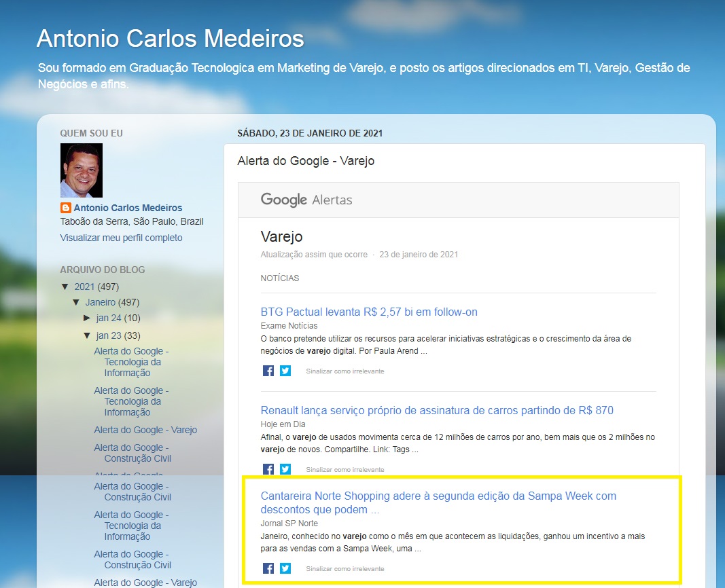Tweet the BTG Pactual article
Image resolution: width=725 pixels, height=588 pixels.
coord(285,371)
